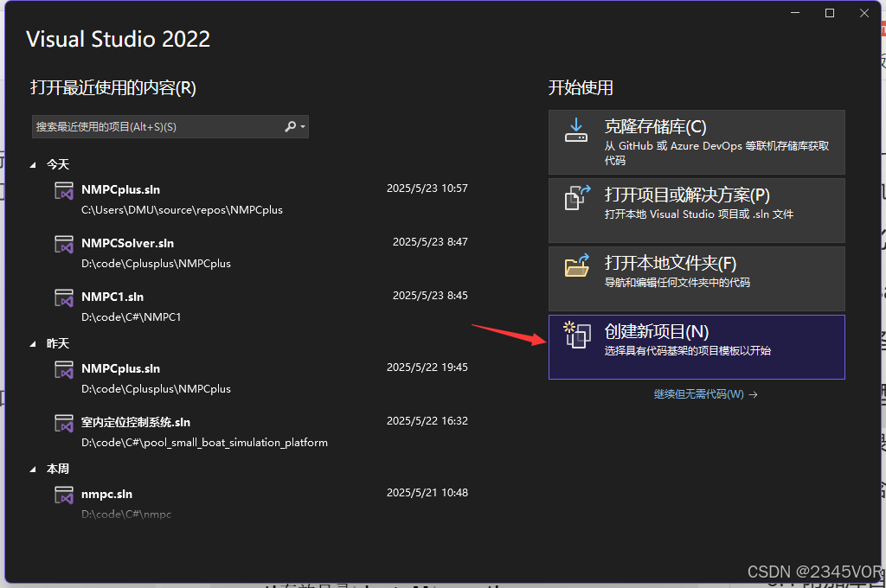Select 创建新项目(N)
The height and width of the screenshot is (588, 886).
[x=697, y=347]
